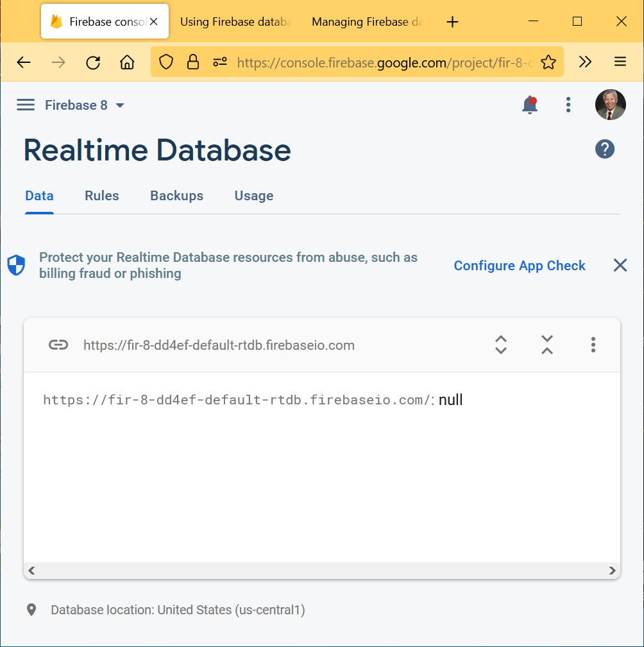The width and height of the screenshot is (644, 647).
Task: Switch to the Backups tab
Action: point(176,196)
